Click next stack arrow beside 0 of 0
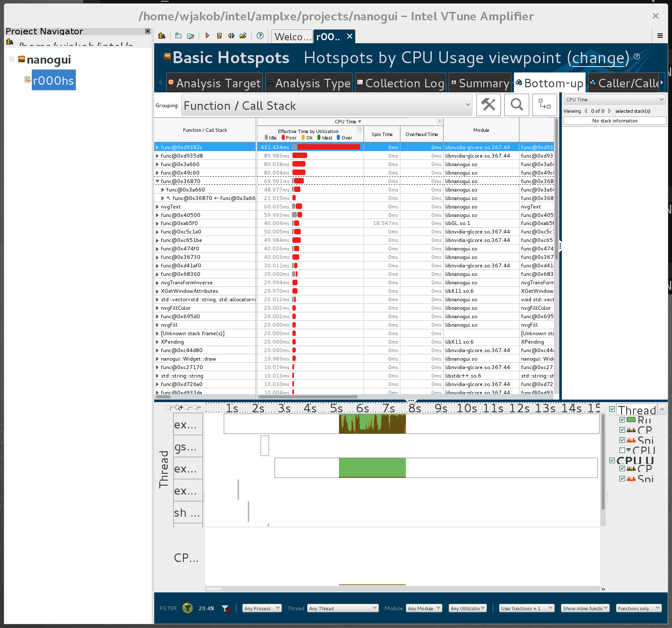The width and height of the screenshot is (672, 628). tap(609, 111)
